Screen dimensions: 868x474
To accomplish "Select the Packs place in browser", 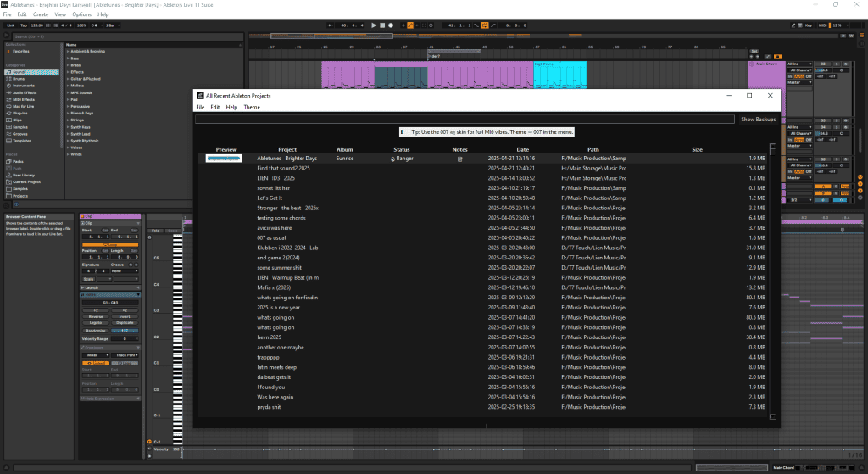I will click(x=19, y=161).
